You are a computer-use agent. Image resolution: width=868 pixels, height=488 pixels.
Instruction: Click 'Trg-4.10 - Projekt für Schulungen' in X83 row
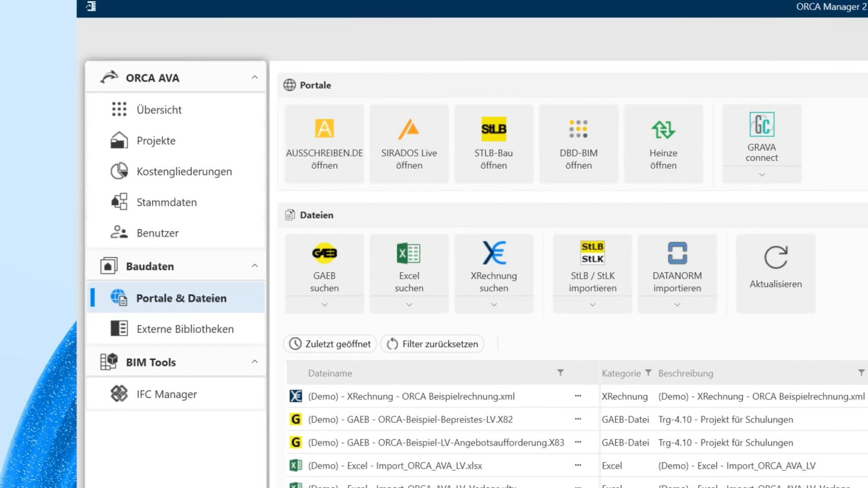click(726, 442)
